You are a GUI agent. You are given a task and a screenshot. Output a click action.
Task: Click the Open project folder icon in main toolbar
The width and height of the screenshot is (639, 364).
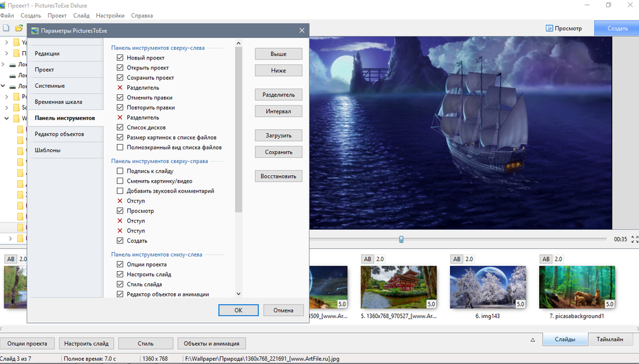pyautogui.click(x=19, y=28)
